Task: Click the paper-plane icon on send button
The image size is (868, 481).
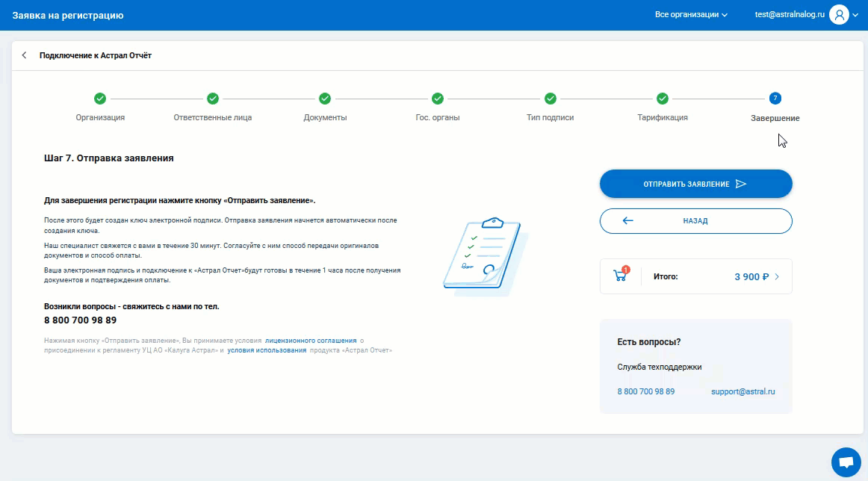Action: pyautogui.click(x=741, y=184)
